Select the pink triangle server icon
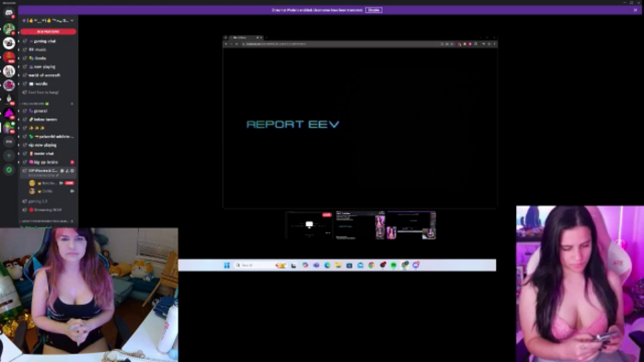 9,113
